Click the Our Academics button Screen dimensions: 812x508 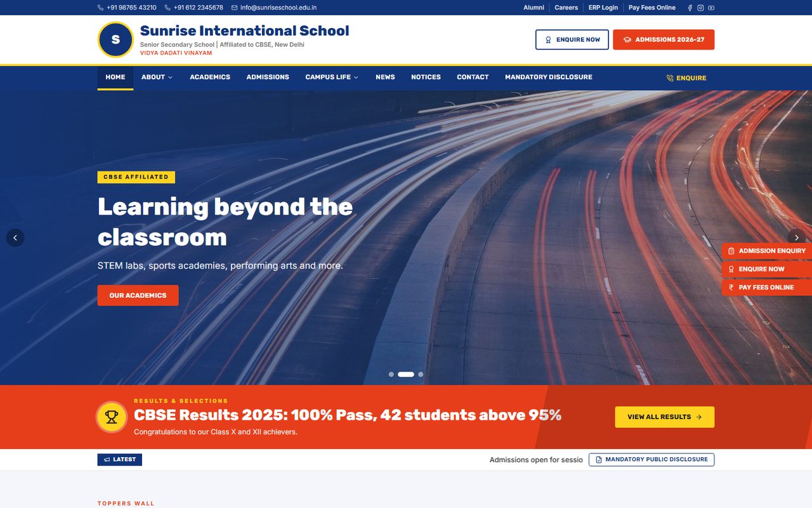[138, 295]
